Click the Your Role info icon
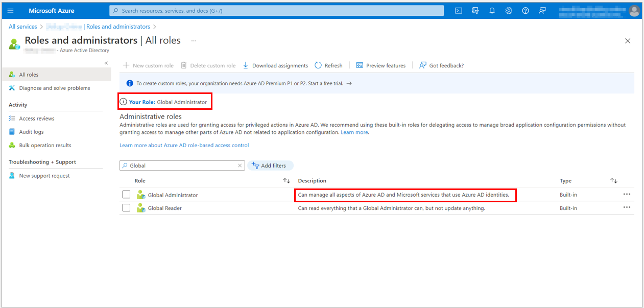644x308 pixels. (123, 102)
